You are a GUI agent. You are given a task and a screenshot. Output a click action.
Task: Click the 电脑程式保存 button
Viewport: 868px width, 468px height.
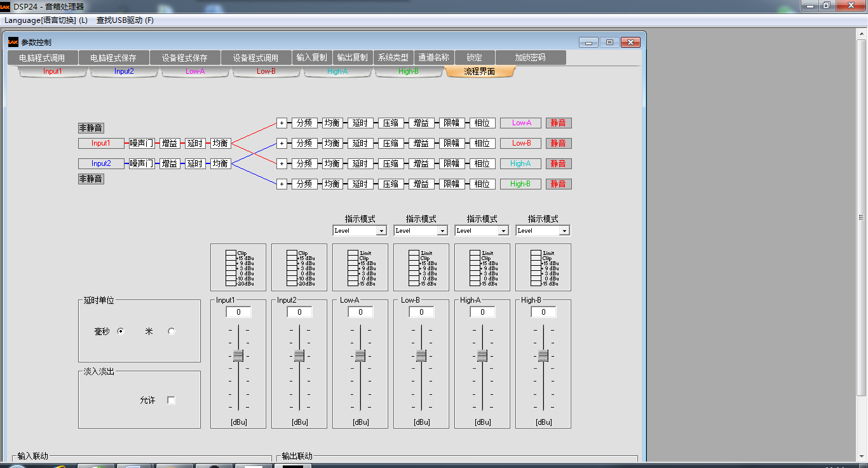pyautogui.click(x=113, y=57)
